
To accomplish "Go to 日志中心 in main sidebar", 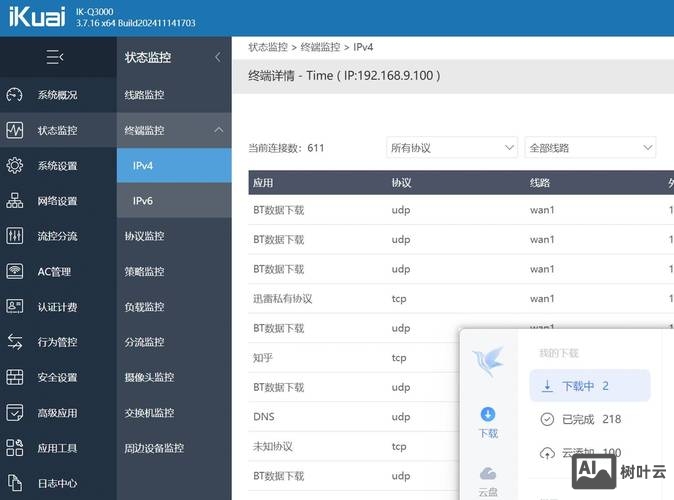I will [58, 483].
